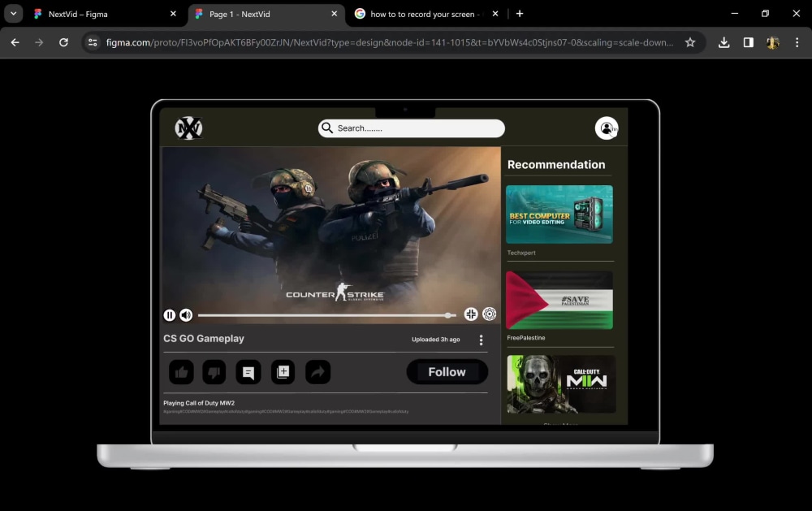This screenshot has width=812, height=511.
Task: Open the user profile icon at top right
Action: (x=607, y=128)
